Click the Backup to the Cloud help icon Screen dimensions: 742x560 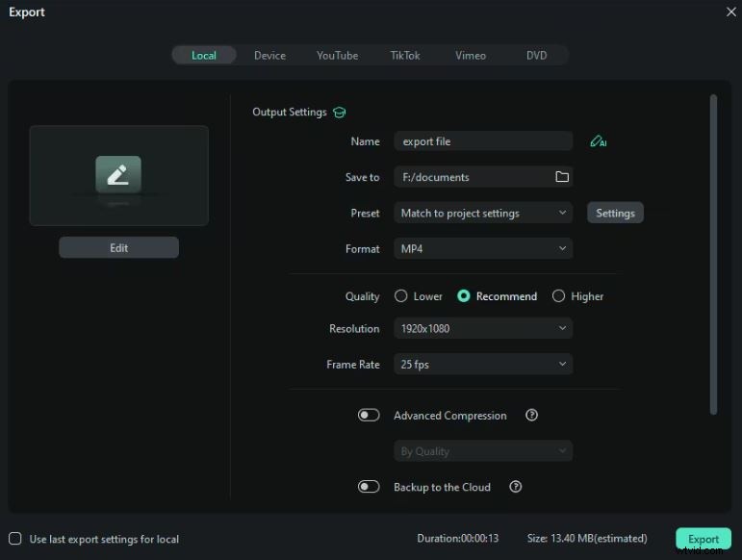515,487
